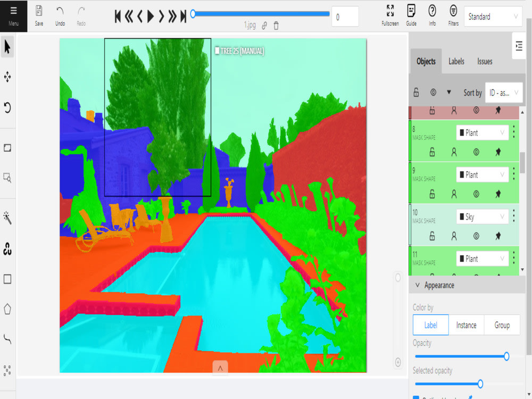
Task: Hide the Sky mask of object 10
Action: [477, 237]
